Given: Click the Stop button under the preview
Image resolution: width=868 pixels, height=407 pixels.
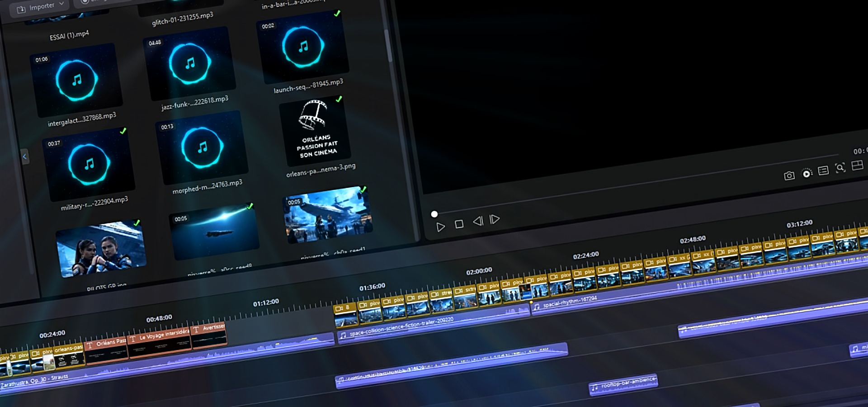Looking at the screenshot, I should (x=459, y=224).
